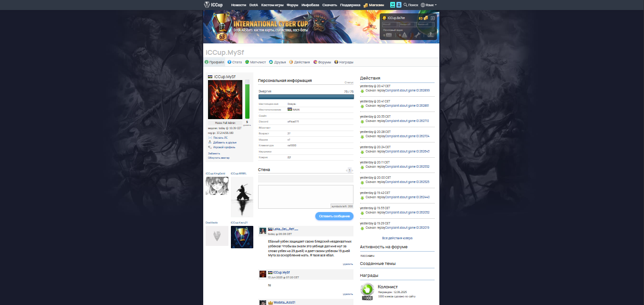644x305 pixels.
Task: Click the logout arrow icon in user panel
Action: (x=433, y=18)
